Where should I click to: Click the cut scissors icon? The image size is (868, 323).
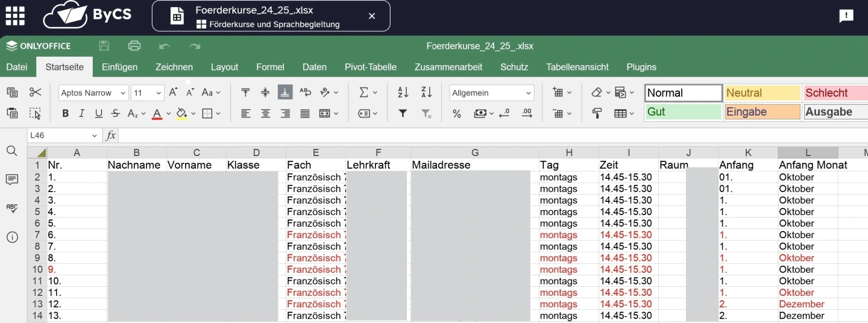[36, 92]
